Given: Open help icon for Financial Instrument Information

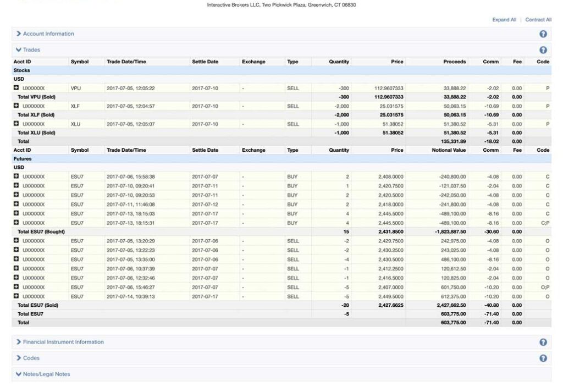Looking at the screenshot, I should [543, 342].
